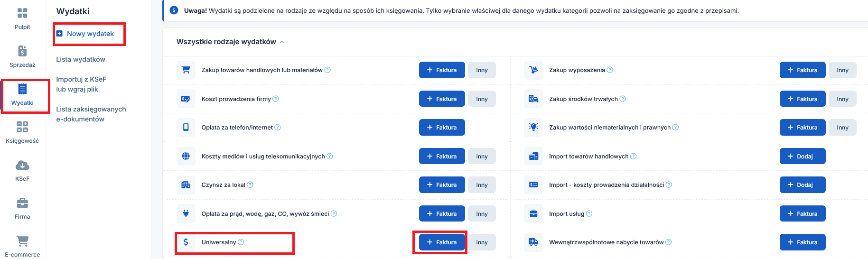The height and width of the screenshot is (259, 868).
Task: Go to Księgowość in the sidebar
Action: pos(22,132)
